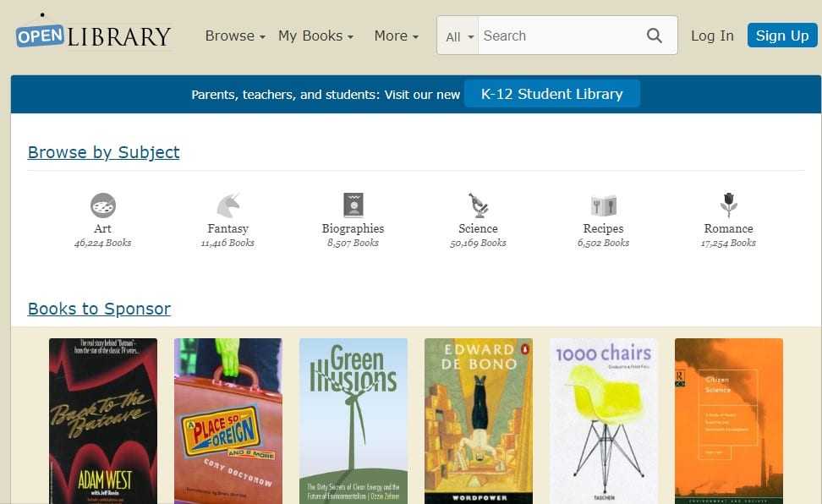This screenshot has width=822, height=504.
Task: Click the Log In link
Action: pos(712,36)
